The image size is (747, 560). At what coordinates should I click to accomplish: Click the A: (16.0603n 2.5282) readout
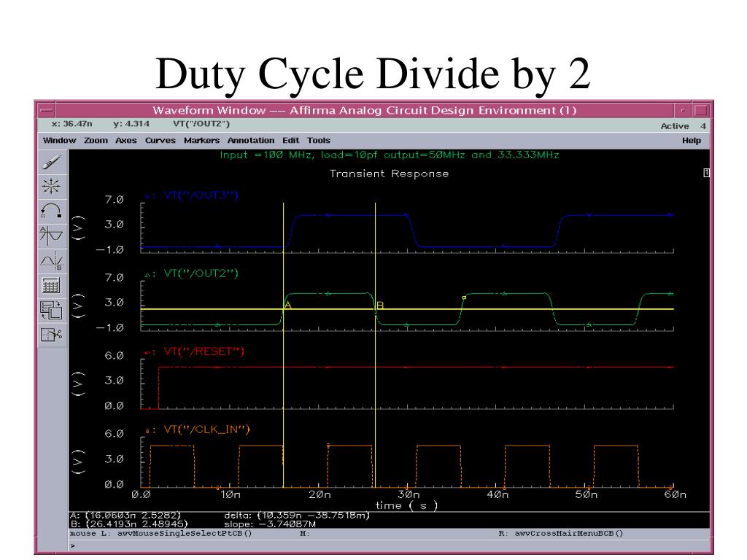point(125,516)
